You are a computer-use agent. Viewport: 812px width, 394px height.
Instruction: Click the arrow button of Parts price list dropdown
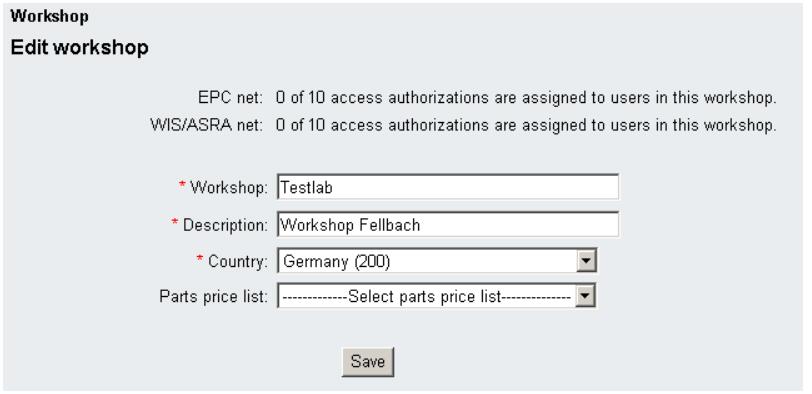(x=586, y=296)
